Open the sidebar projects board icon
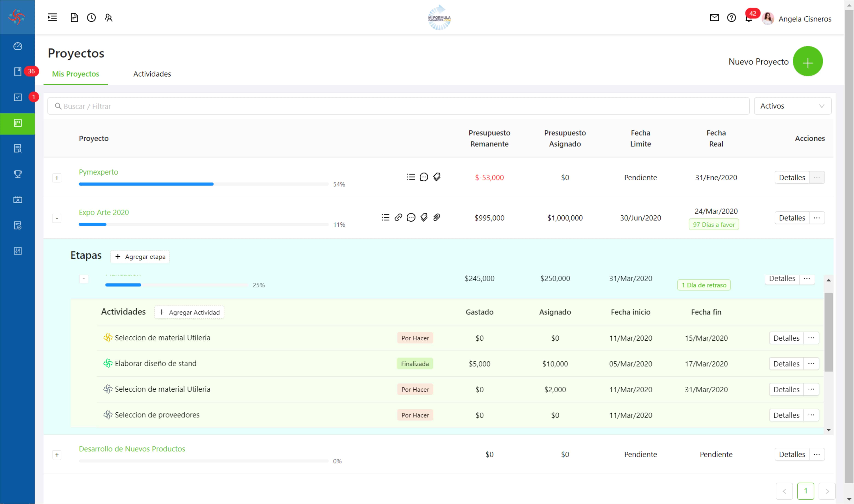The width and height of the screenshot is (854, 504). (18, 123)
